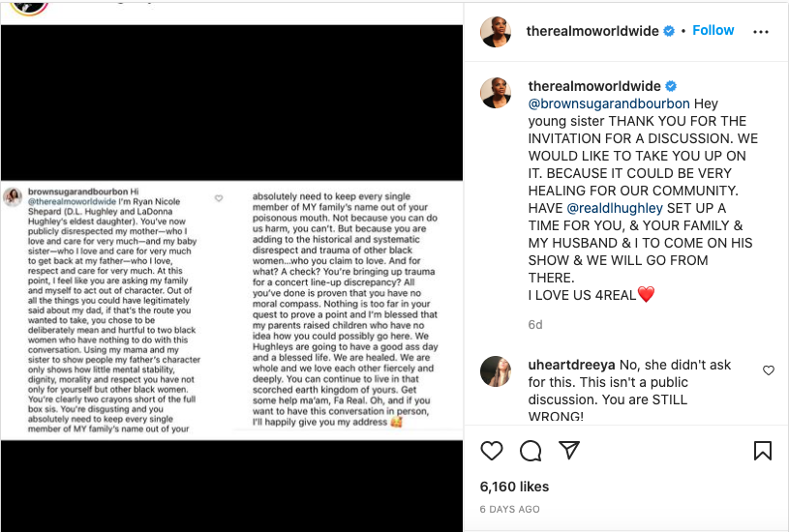
Task: Share post via paper plane icon
Action: [x=569, y=450]
